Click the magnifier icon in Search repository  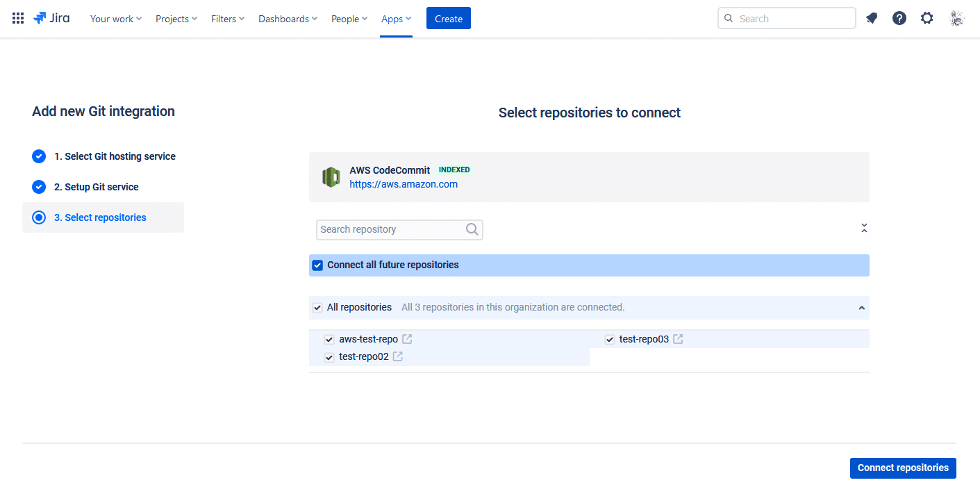click(x=472, y=229)
